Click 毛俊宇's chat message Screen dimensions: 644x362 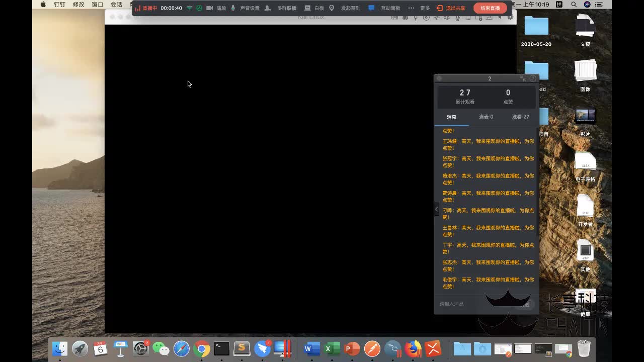(488, 283)
